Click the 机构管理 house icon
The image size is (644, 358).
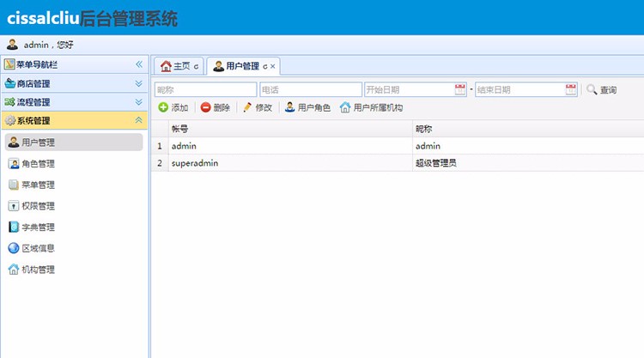tap(14, 270)
